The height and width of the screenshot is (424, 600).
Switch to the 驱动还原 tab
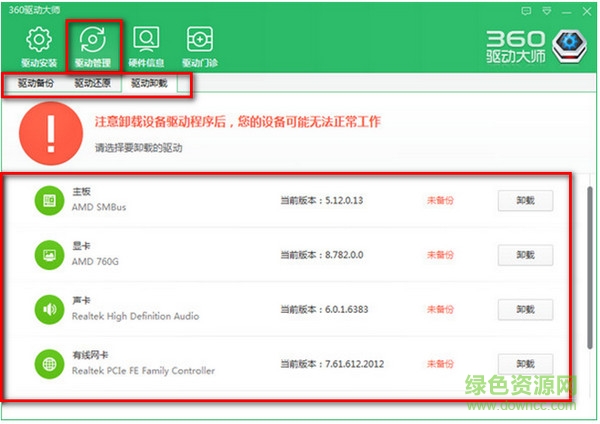click(x=92, y=84)
